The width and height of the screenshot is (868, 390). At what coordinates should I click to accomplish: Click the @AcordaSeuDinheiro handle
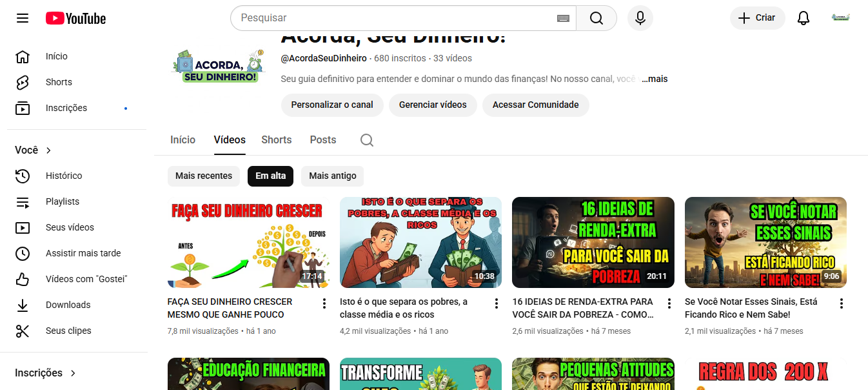pyautogui.click(x=324, y=58)
